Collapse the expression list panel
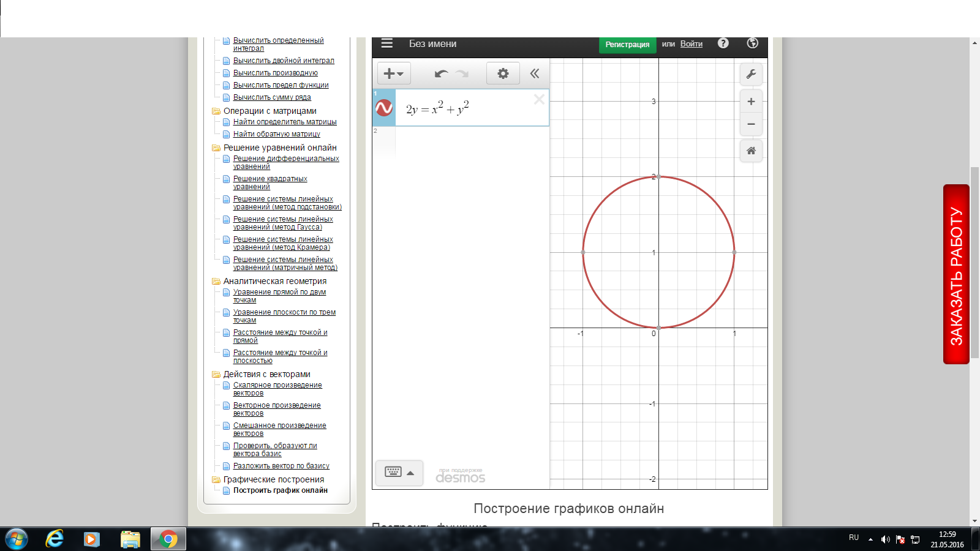The height and width of the screenshot is (551, 980). 535,73
